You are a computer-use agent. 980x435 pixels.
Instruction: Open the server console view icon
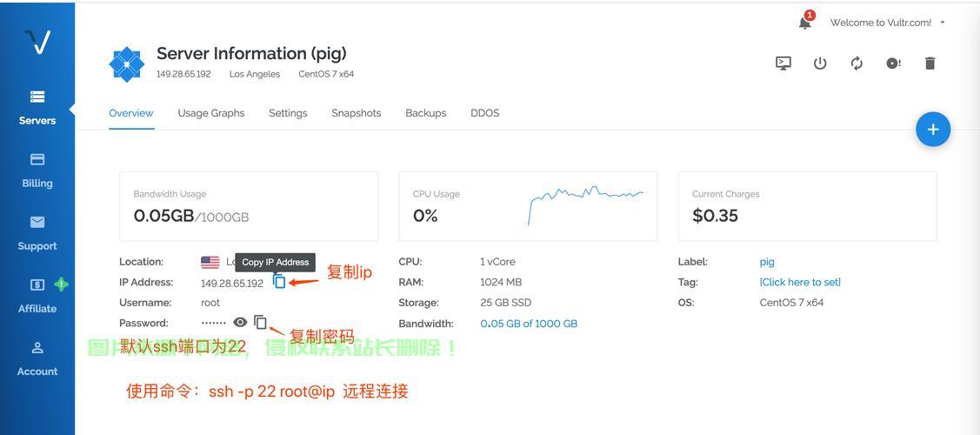(783, 64)
